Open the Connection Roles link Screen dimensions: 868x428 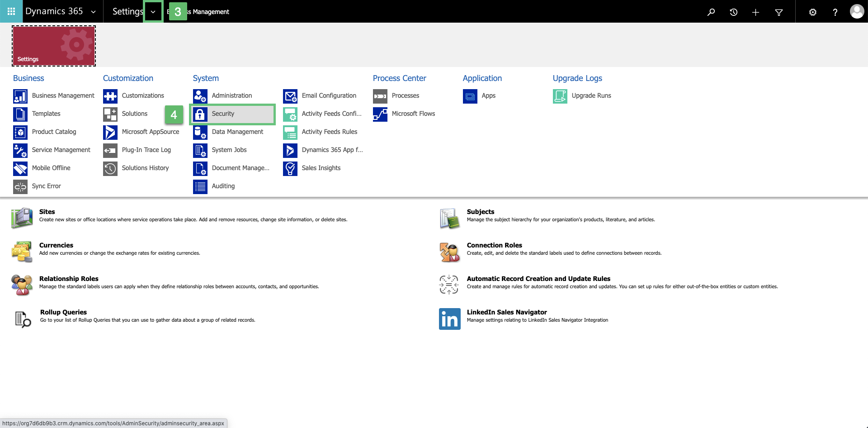pyautogui.click(x=495, y=245)
